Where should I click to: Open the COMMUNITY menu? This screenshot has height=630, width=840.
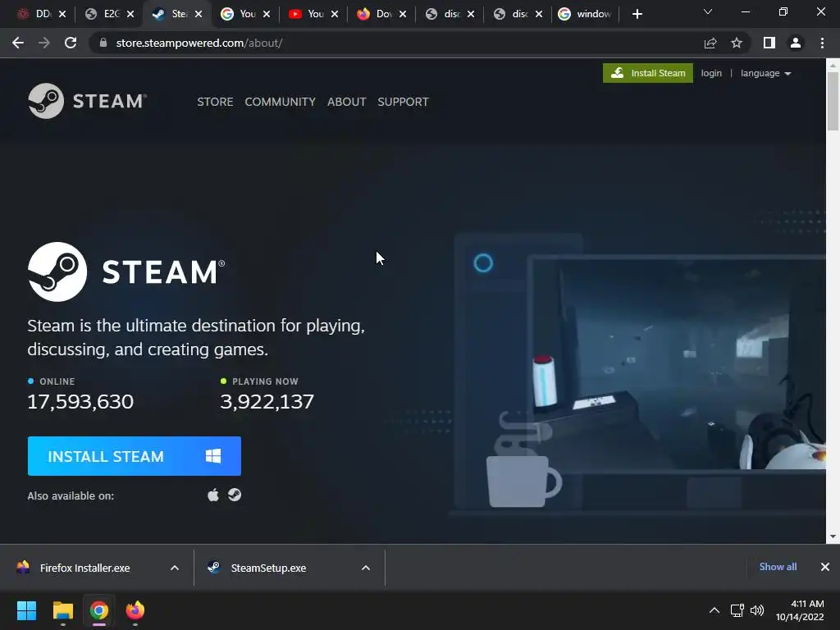point(281,102)
